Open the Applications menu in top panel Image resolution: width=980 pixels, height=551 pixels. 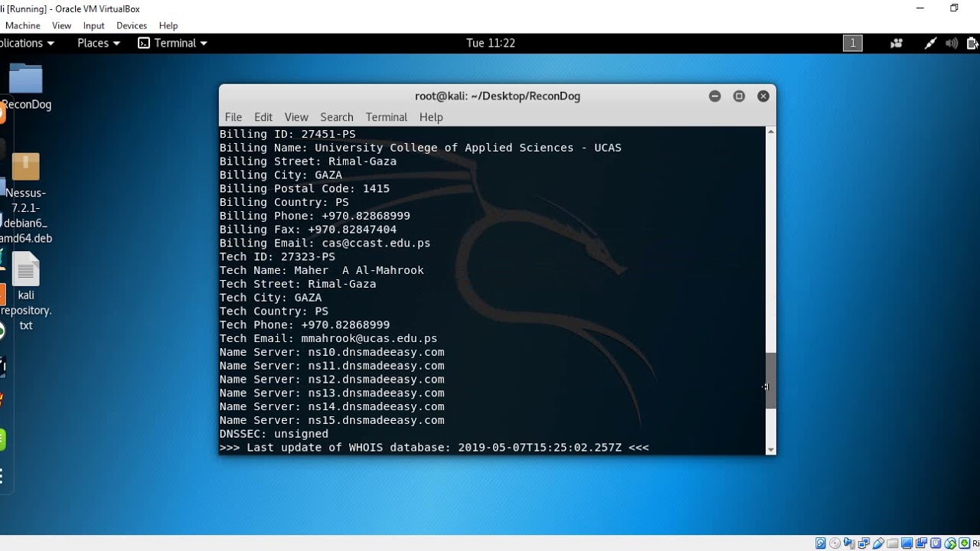click(28, 44)
